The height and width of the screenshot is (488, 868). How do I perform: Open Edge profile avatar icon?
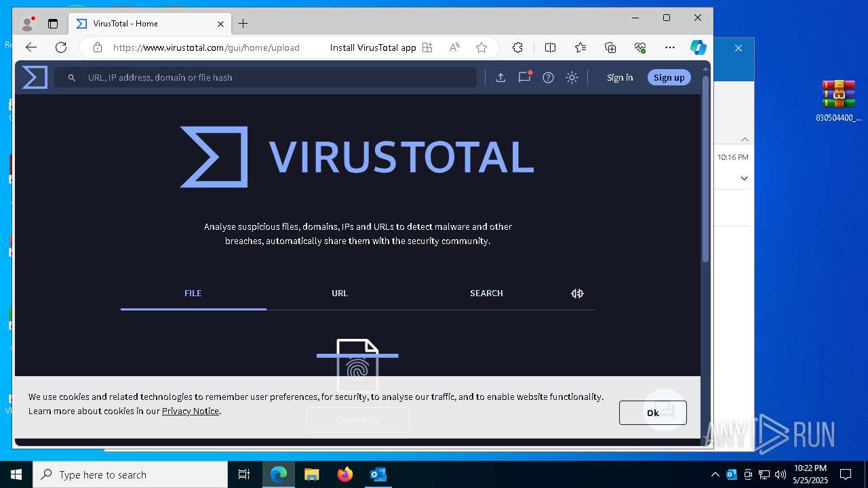tap(28, 24)
